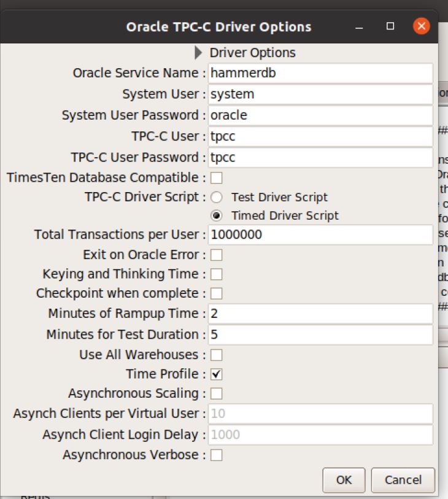448x499 pixels.
Task: Click the System User Password field
Action: pos(320,115)
